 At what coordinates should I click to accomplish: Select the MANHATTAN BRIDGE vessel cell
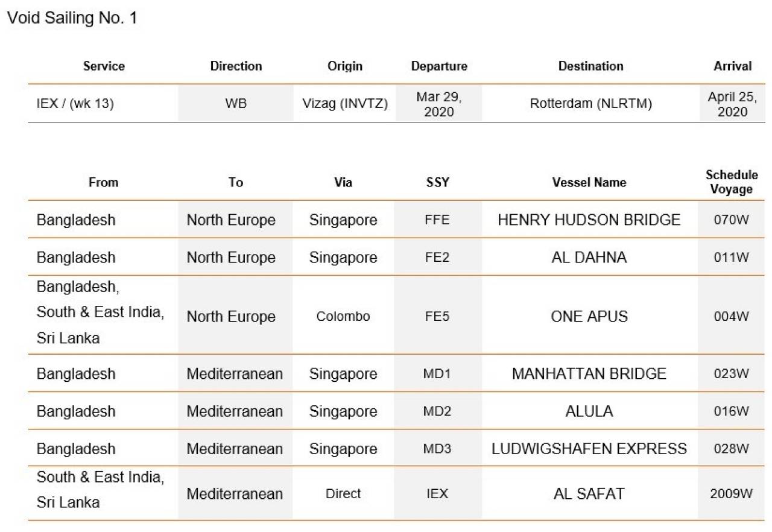tap(589, 374)
